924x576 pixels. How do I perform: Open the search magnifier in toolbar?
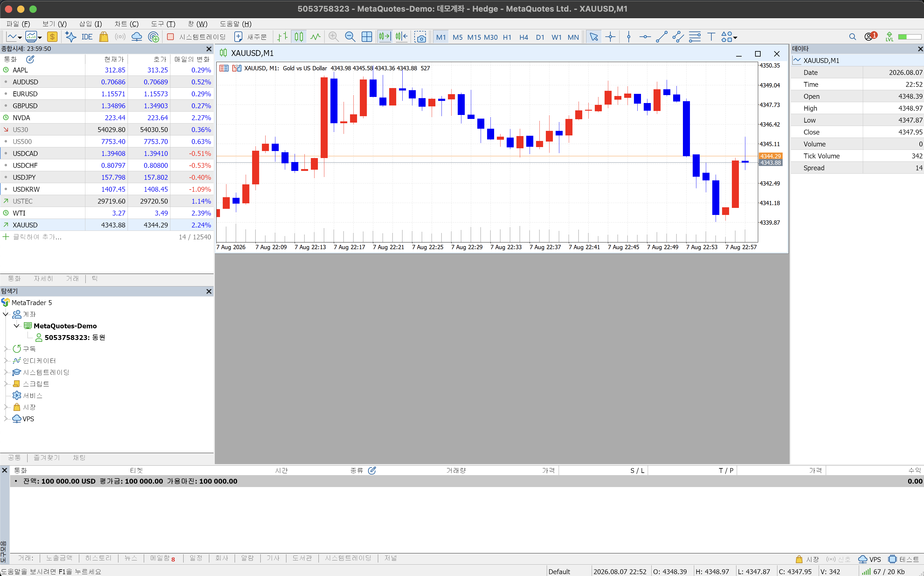853,37
